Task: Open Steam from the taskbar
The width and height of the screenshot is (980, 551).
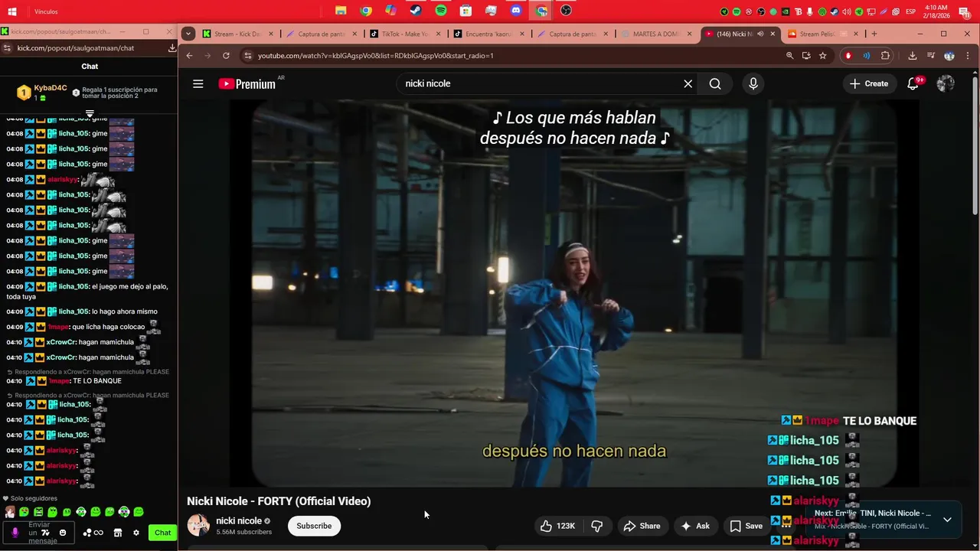Action: coord(416,11)
